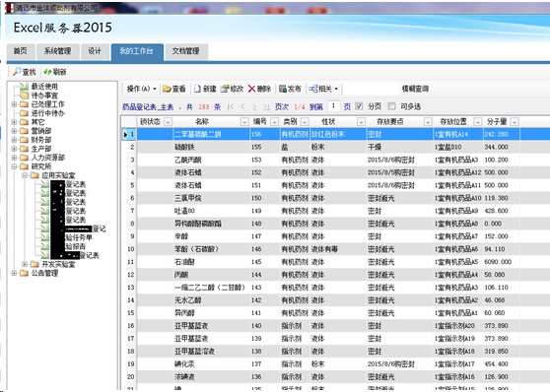Enable the 可多选 multi-select checkbox
550x392 pixels.
point(392,106)
